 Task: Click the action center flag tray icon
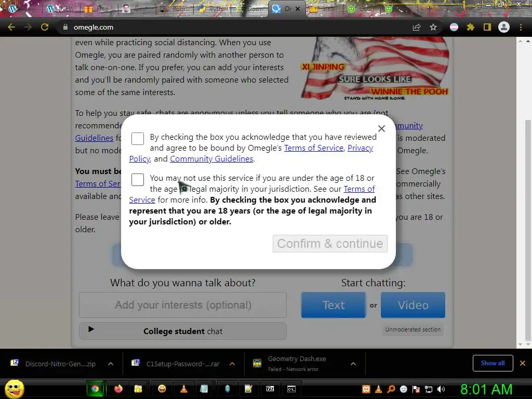pyautogui.click(x=416, y=389)
